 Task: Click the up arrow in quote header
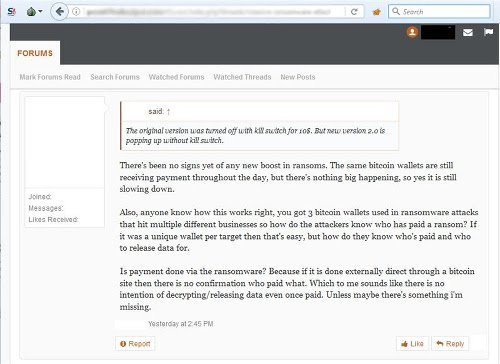(168, 112)
